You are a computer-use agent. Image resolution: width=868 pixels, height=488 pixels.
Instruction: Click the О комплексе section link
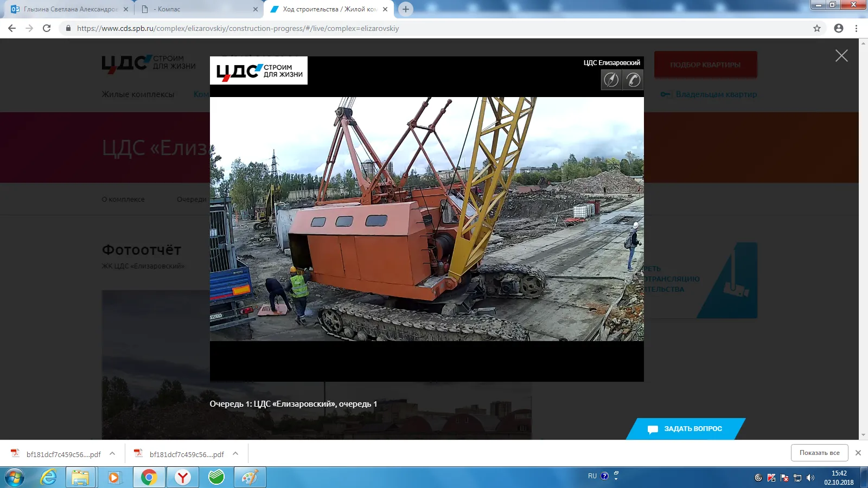pyautogui.click(x=123, y=199)
